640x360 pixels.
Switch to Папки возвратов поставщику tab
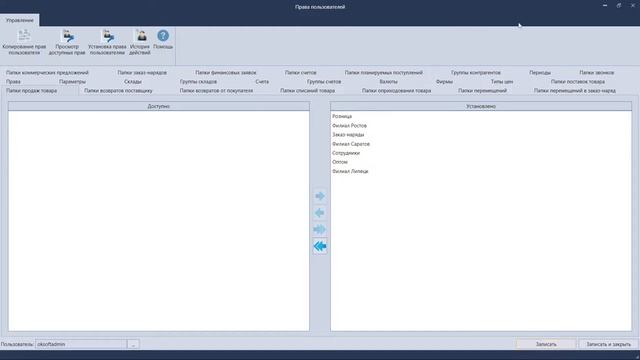pyautogui.click(x=118, y=91)
